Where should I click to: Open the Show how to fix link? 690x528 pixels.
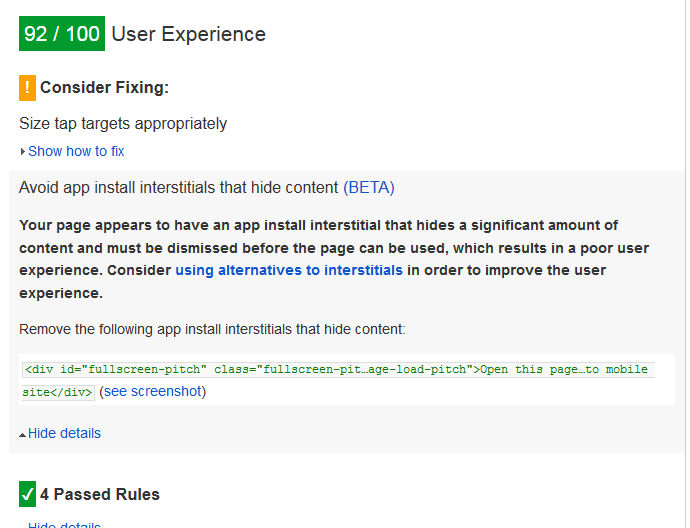(x=76, y=151)
